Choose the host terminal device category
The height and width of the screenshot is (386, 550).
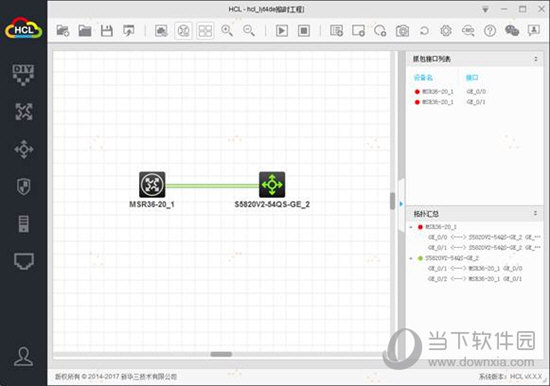pos(24,224)
